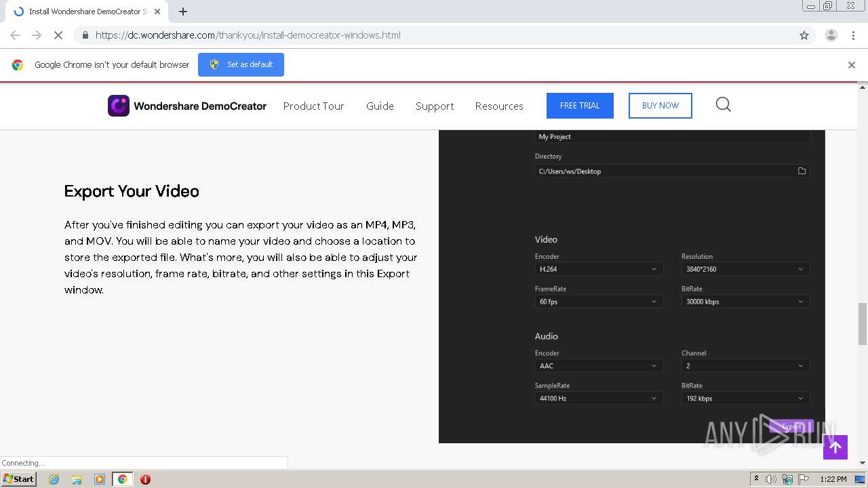The height and width of the screenshot is (488, 868).
Task: Click the folder icon in the Directory field
Action: tap(802, 171)
